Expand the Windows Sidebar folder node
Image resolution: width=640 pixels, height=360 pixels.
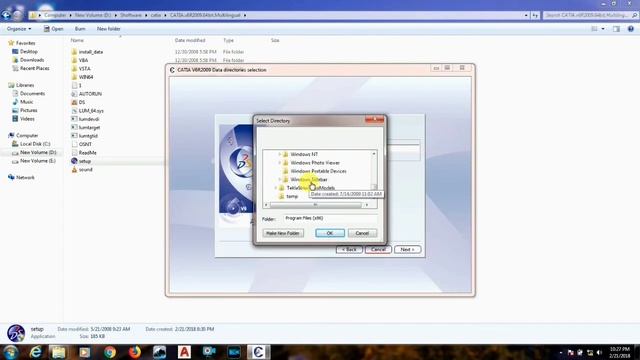[x=280, y=180]
